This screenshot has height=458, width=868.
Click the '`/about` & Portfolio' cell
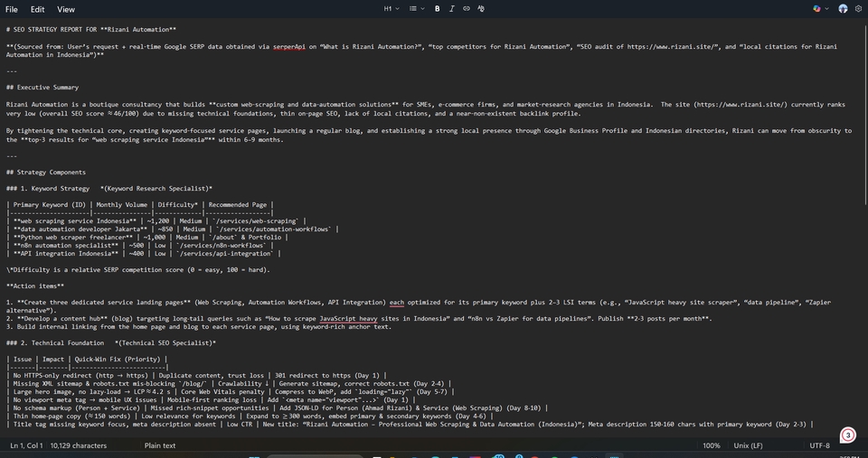tap(245, 238)
